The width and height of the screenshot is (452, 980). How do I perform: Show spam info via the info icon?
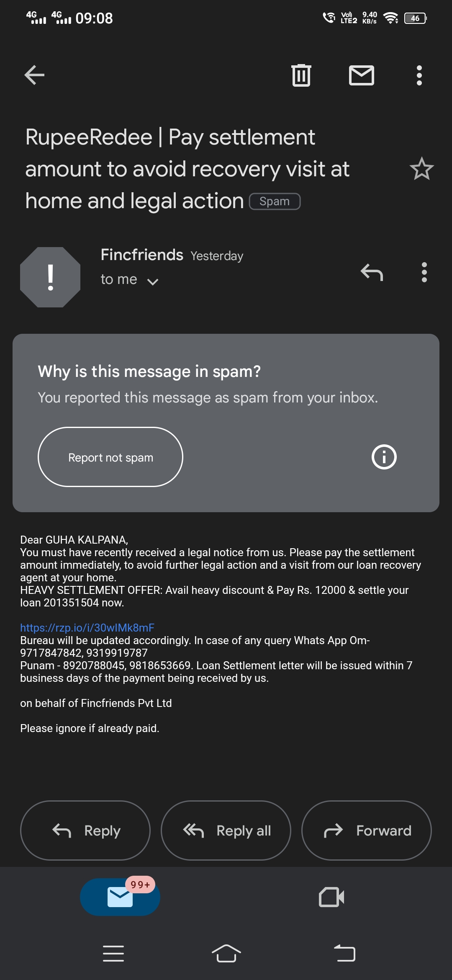point(384,457)
